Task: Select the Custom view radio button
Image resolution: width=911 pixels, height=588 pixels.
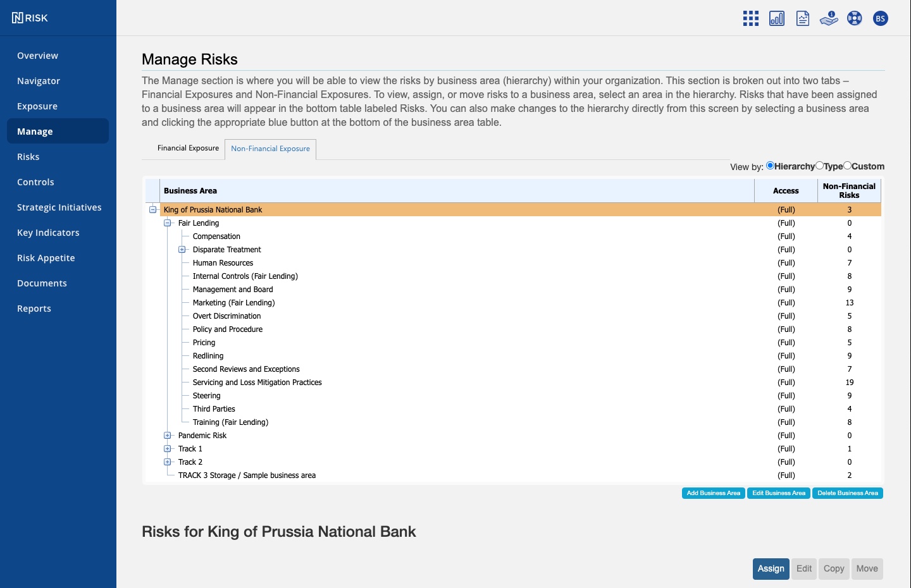Action: pyautogui.click(x=848, y=166)
